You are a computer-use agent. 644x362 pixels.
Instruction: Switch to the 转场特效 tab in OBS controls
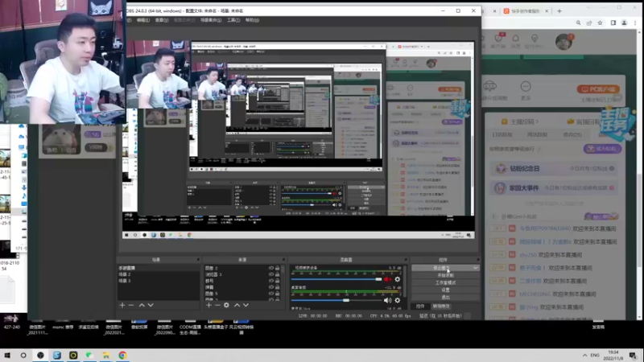pos(440,306)
